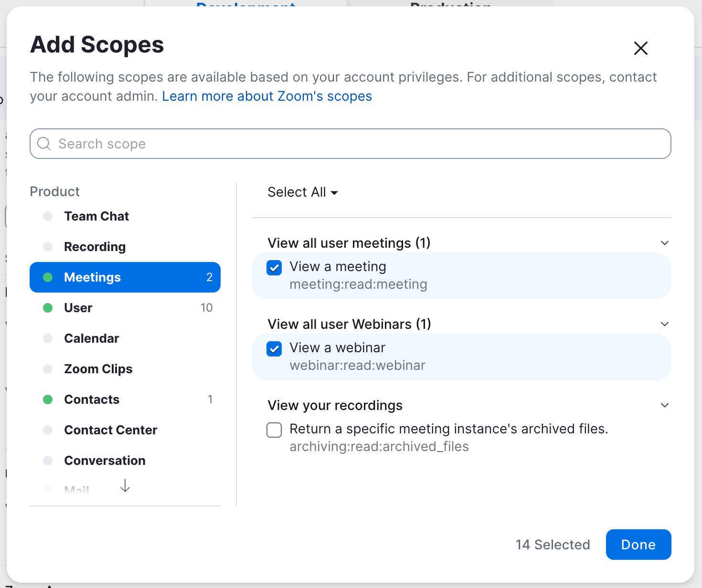The height and width of the screenshot is (588, 702).
Task: Open Learn more about Zoom's scopes link
Action: (x=267, y=96)
